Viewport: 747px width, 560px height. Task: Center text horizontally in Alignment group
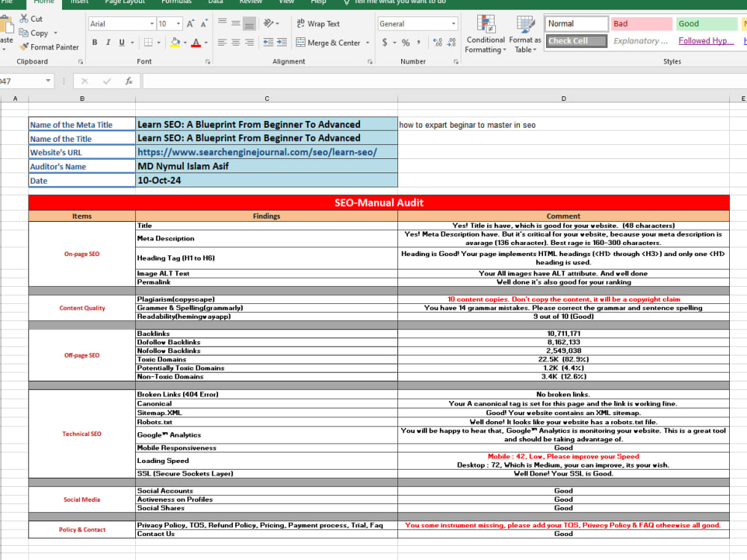pos(235,43)
